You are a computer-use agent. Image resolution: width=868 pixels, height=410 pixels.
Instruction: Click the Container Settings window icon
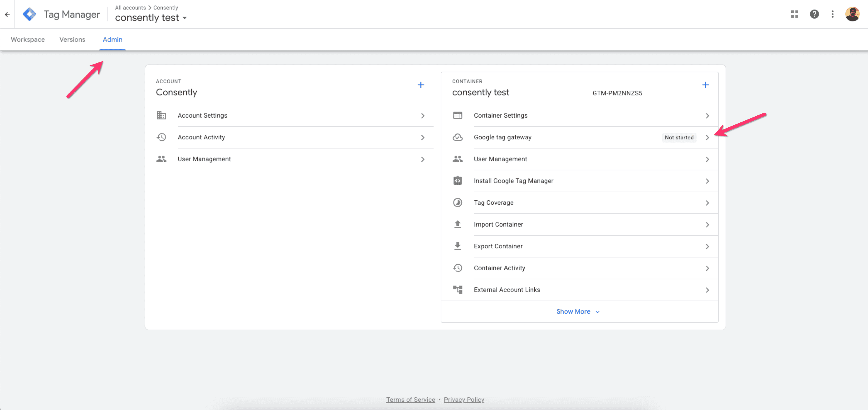click(457, 115)
